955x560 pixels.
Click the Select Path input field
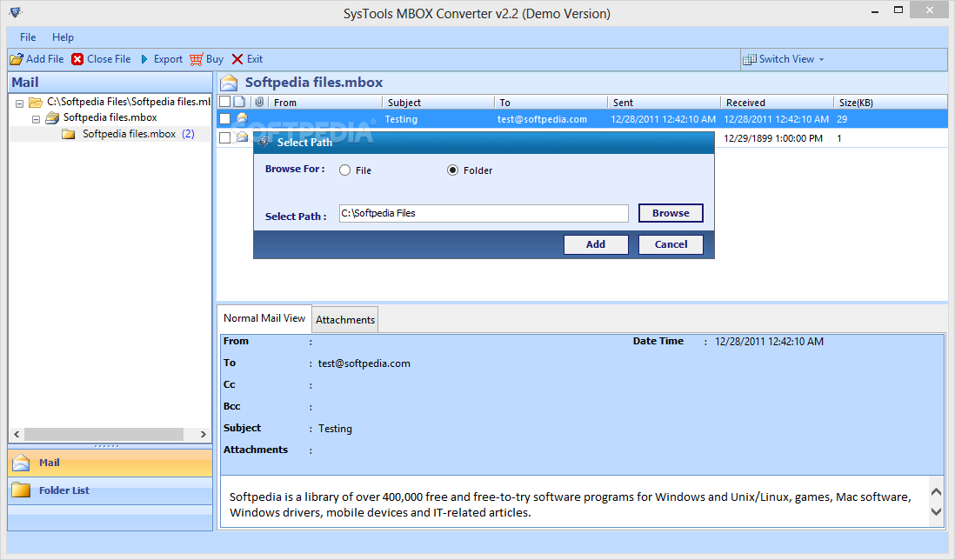pos(484,213)
